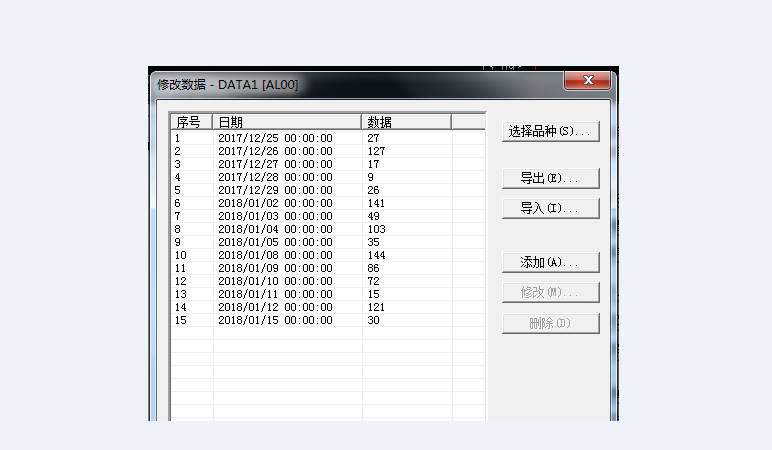Click data value 86
Viewport: 772px width, 450px height.
click(373, 268)
